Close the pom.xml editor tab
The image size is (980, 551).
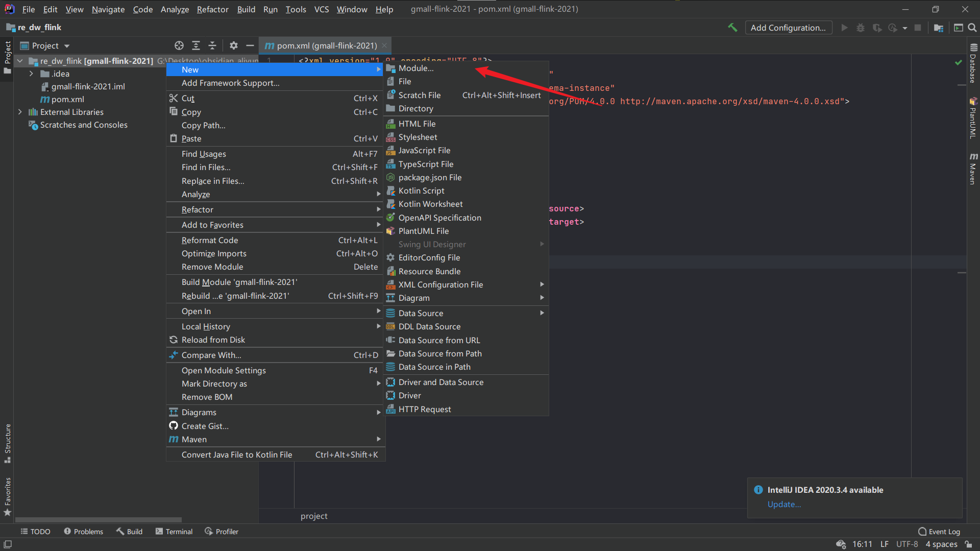(384, 45)
